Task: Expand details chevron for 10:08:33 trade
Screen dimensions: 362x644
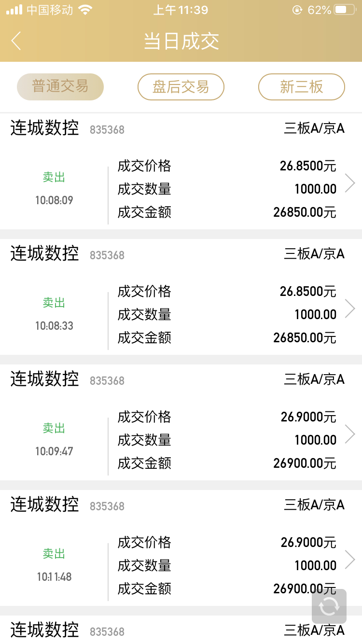Action: pyautogui.click(x=350, y=308)
